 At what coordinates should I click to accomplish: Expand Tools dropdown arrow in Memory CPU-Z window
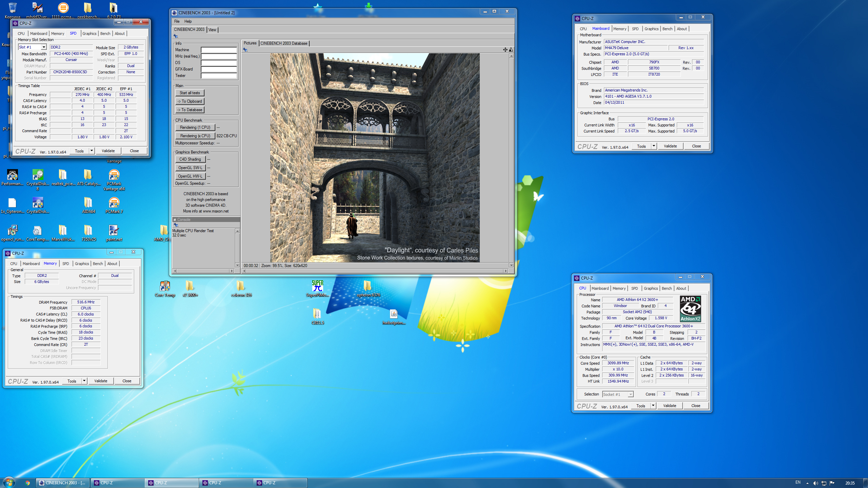point(84,381)
